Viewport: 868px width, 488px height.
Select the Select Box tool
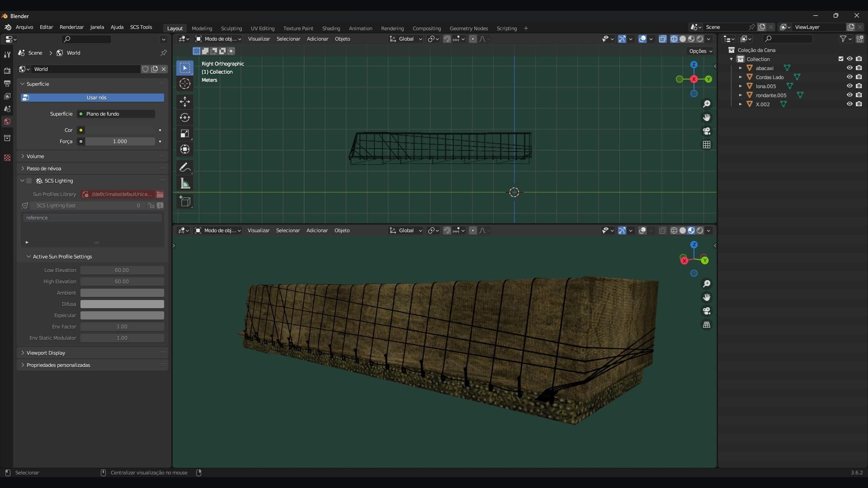click(x=185, y=68)
